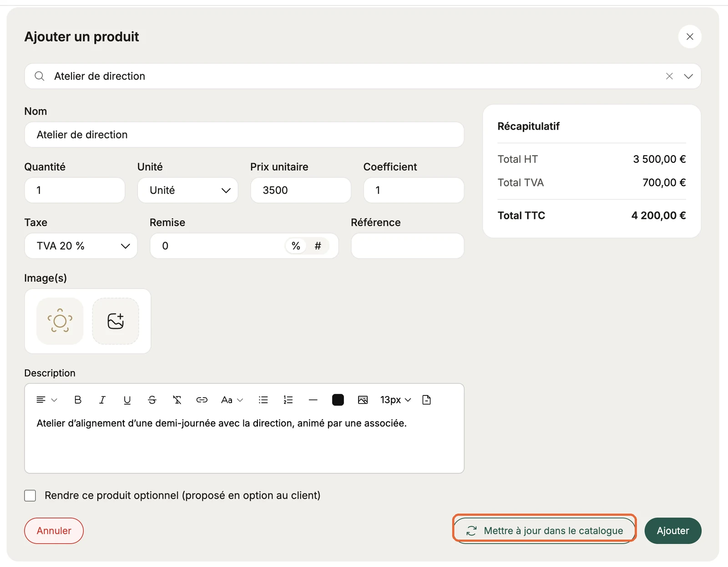Switch discount to fixed amount mode
This screenshot has height=567, width=728.
pos(318,246)
